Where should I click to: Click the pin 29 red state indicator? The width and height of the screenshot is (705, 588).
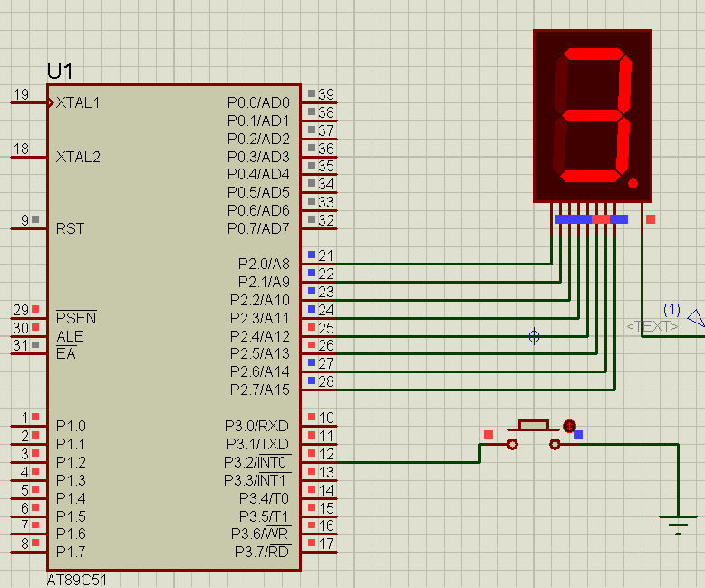click(x=35, y=309)
